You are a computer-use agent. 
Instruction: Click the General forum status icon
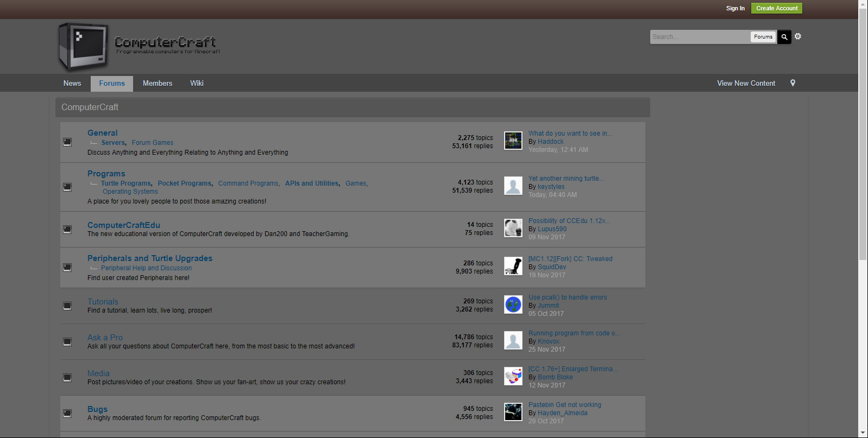67,142
